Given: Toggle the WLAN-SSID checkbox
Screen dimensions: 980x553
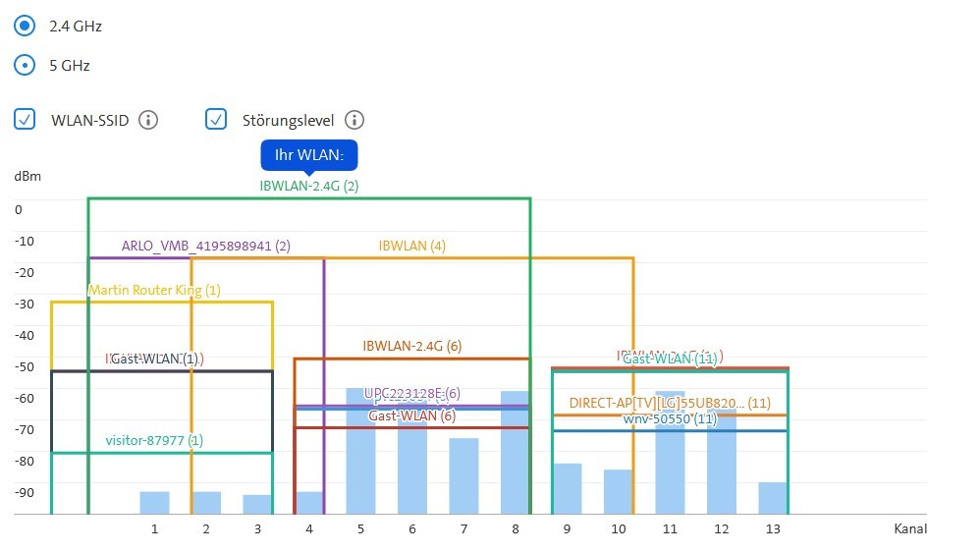Looking at the screenshot, I should [x=25, y=120].
